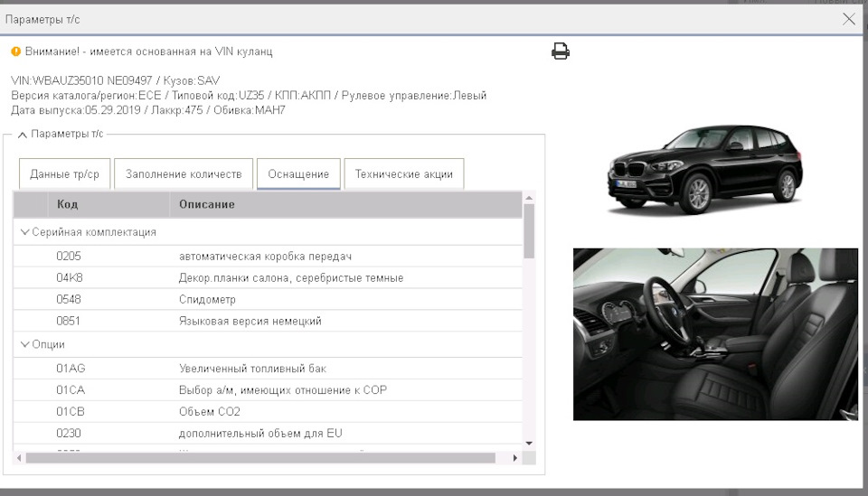Select code 0548 cell
The height and width of the screenshot is (496, 868).
pos(69,299)
